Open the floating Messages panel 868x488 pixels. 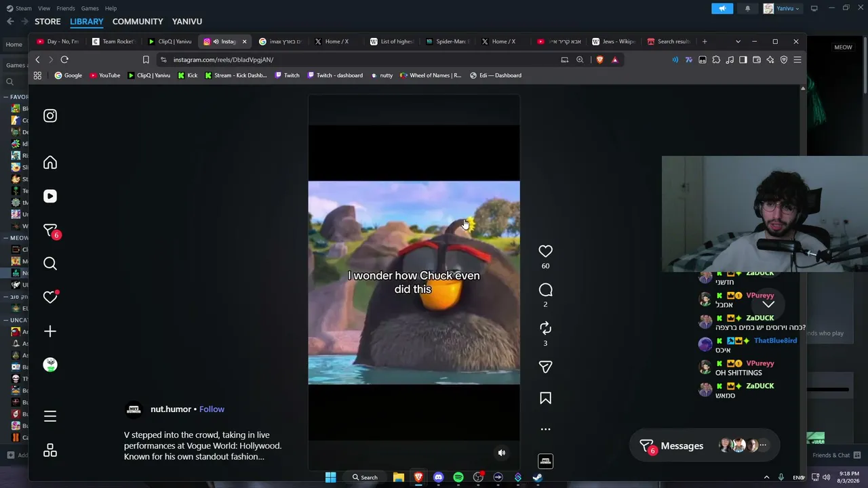705,446
